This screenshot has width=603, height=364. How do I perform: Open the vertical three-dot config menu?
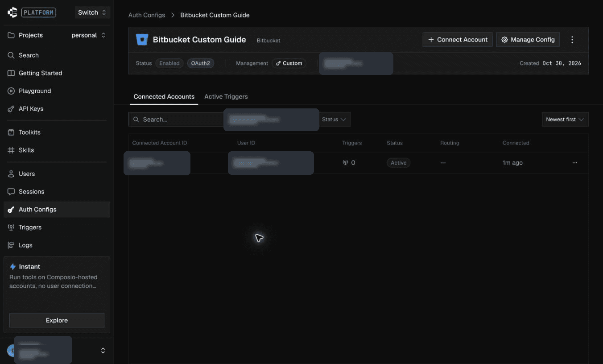tap(572, 40)
